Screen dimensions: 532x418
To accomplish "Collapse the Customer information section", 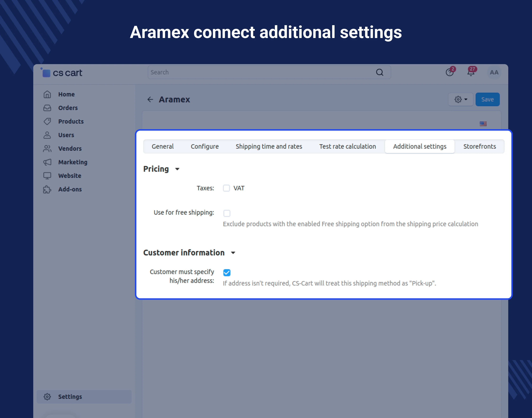I will pos(233,253).
